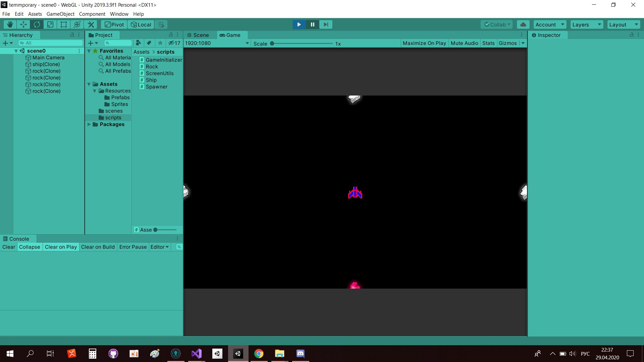Open the Account dropdown
644x362 pixels.
(550, 24)
